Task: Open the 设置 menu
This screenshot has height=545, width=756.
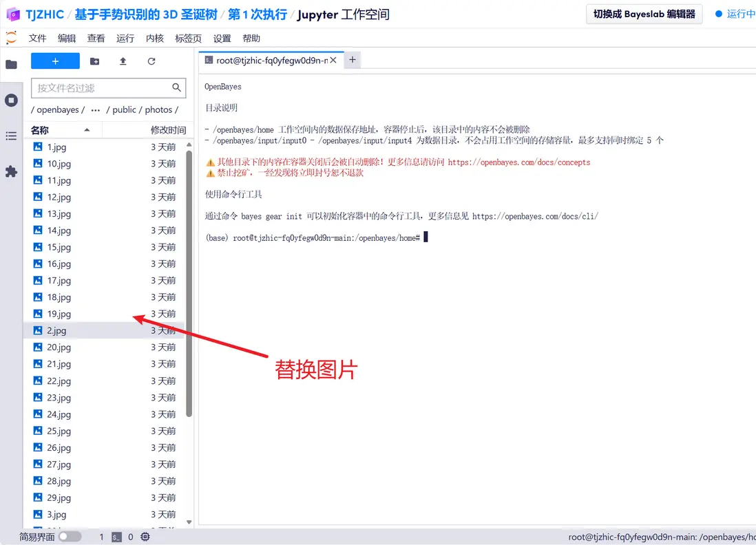Action: 222,38
